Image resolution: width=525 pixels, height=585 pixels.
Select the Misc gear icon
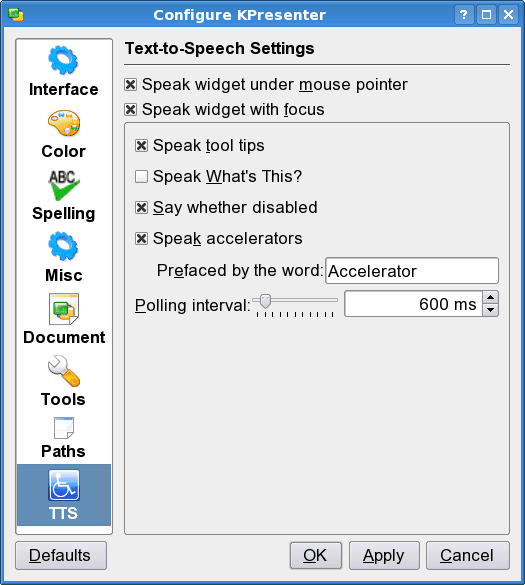pyautogui.click(x=63, y=246)
